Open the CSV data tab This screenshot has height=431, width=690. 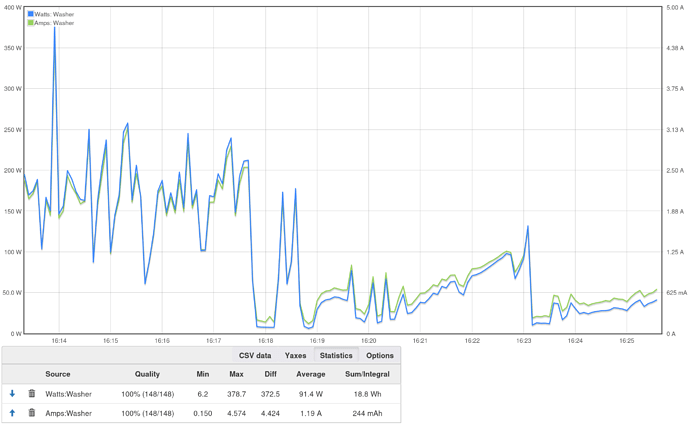(255, 355)
